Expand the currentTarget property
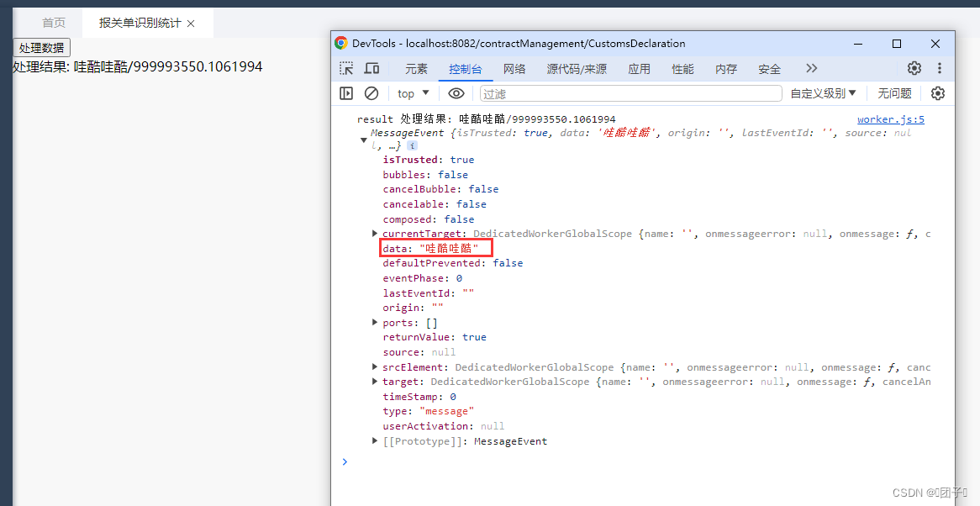 coord(375,233)
